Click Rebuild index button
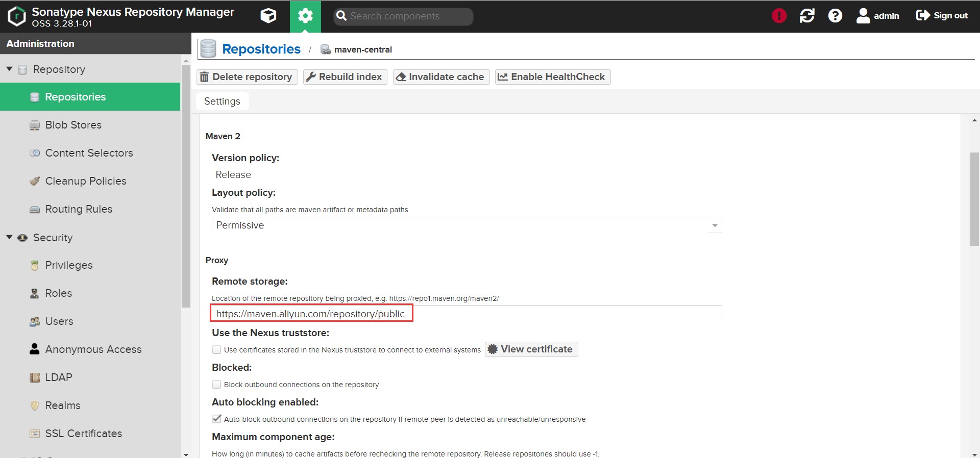 [345, 77]
